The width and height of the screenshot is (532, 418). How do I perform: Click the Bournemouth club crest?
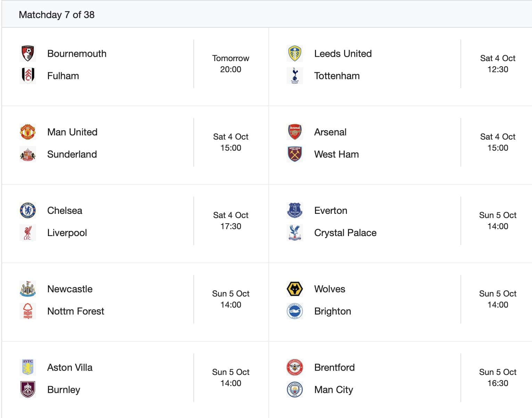27,53
